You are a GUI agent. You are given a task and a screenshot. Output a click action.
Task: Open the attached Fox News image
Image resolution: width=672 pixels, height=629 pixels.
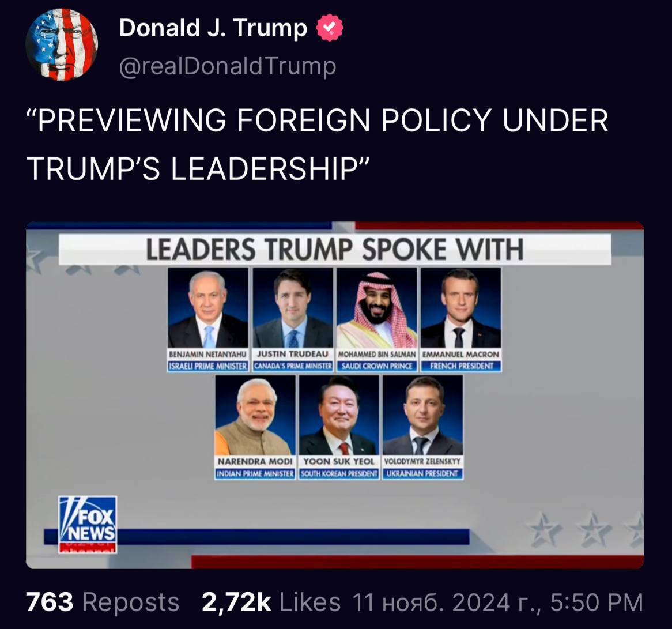coord(335,396)
